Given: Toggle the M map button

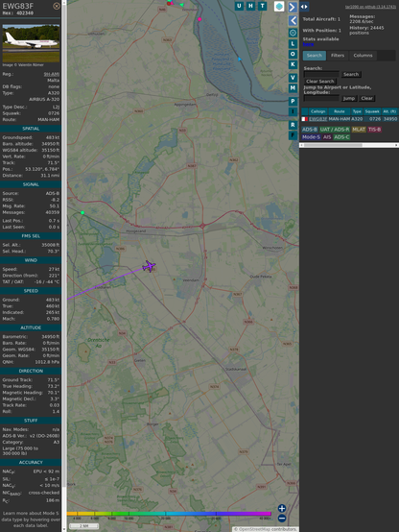Looking at the screenshot, I should (293, 88).
